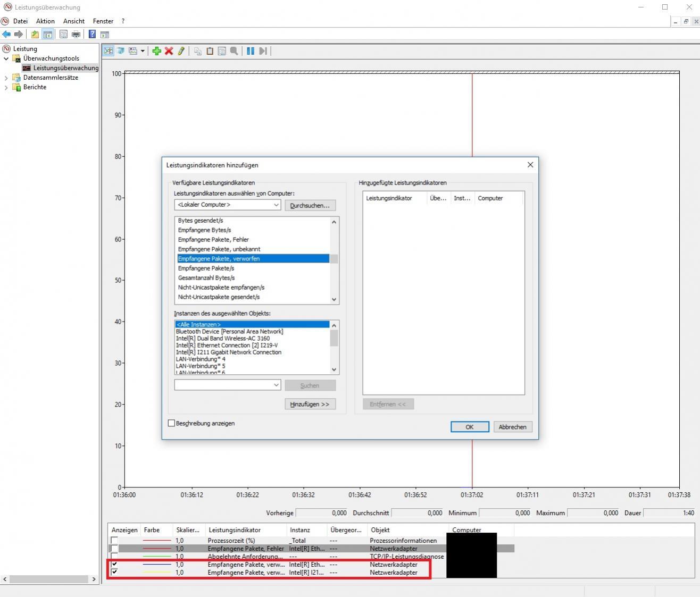Click the up one level folder icon

click(35, 35)
